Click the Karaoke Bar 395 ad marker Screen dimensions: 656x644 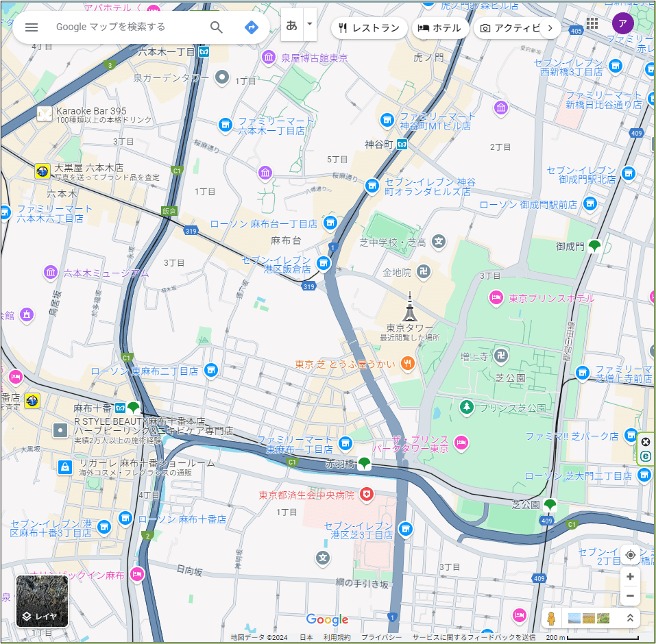coord(45,114)
